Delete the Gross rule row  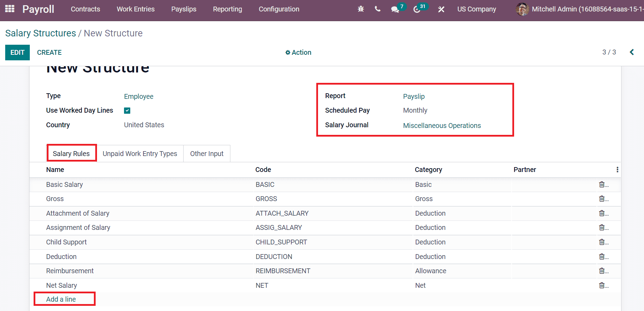tap(602, 199)
